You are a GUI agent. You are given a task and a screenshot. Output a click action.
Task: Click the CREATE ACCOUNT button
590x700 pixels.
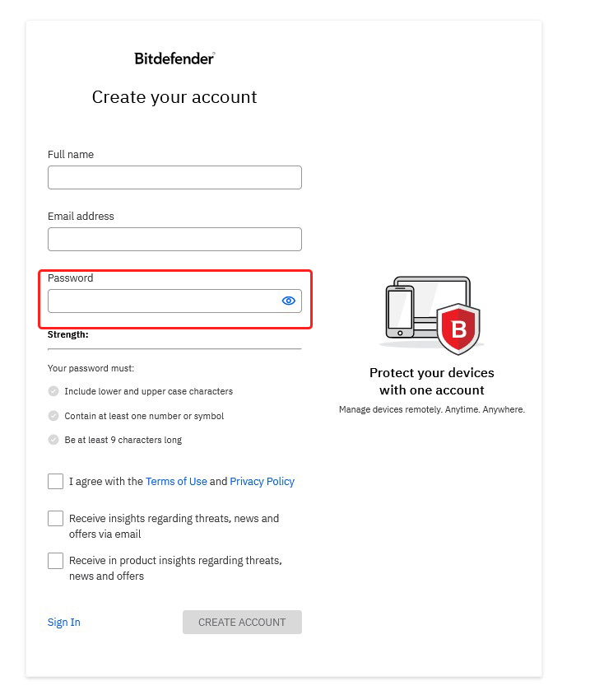[x=242, y=623]
